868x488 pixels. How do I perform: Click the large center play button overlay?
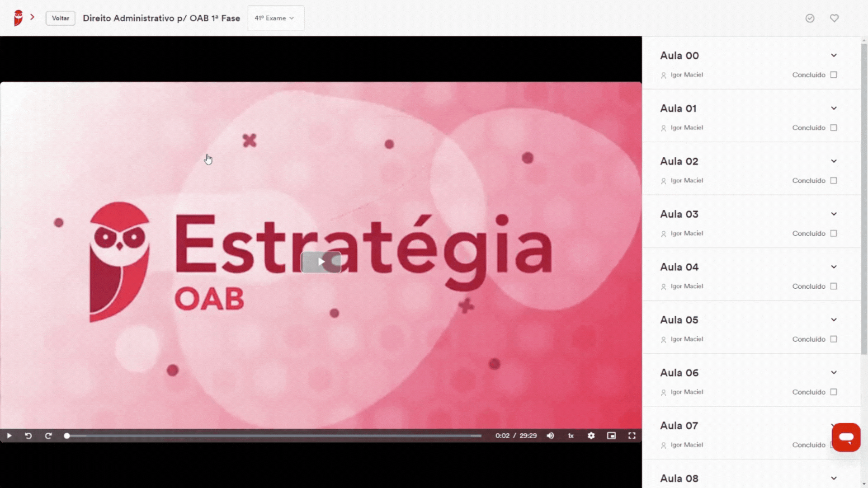pyautogui.click(x=321, y=262)
